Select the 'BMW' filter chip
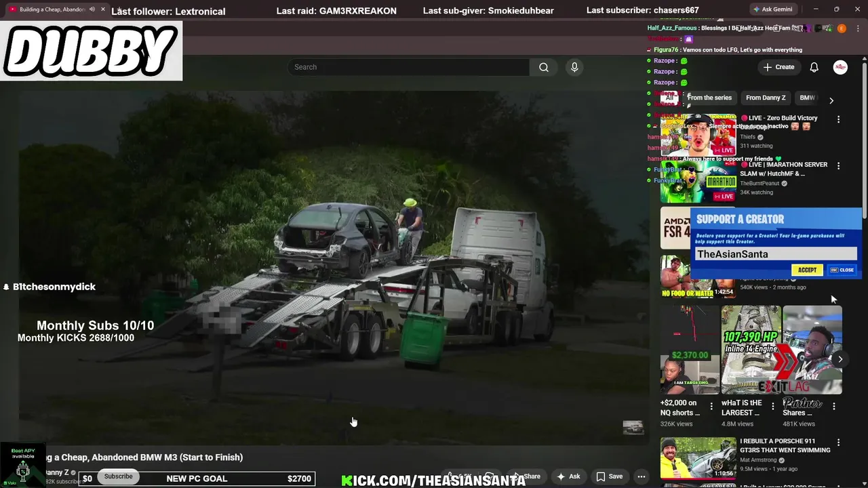This screenshot has width=868, height=488. [807, 98]
